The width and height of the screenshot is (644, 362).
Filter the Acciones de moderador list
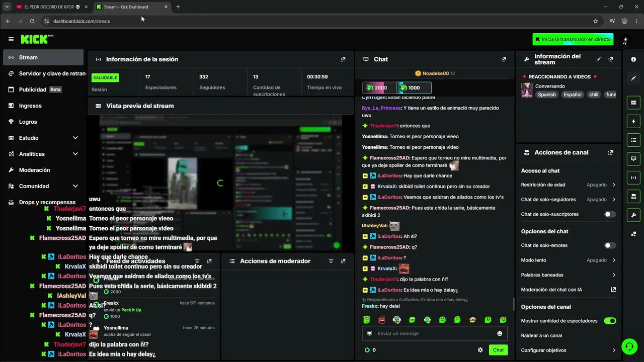pyautogui.click(x=331, y=261)
